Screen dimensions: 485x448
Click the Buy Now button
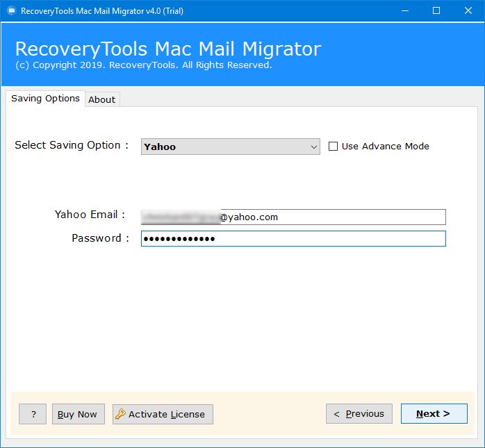click(79, 414)
